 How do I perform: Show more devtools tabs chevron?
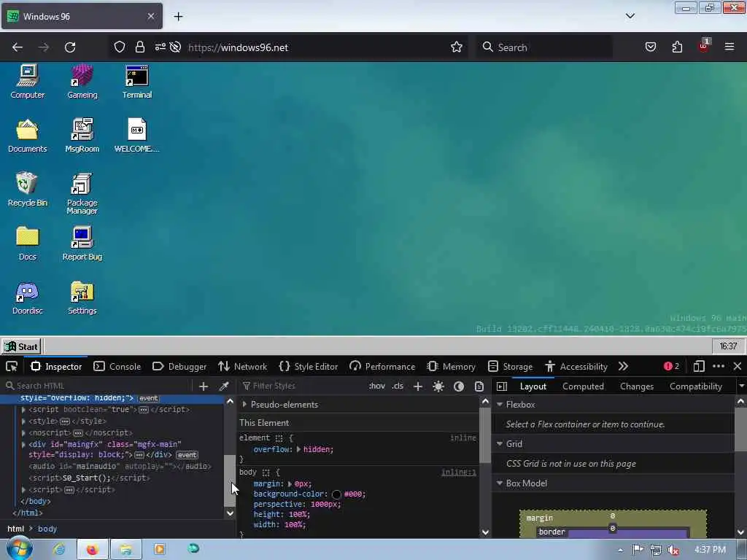pos(623,366)
